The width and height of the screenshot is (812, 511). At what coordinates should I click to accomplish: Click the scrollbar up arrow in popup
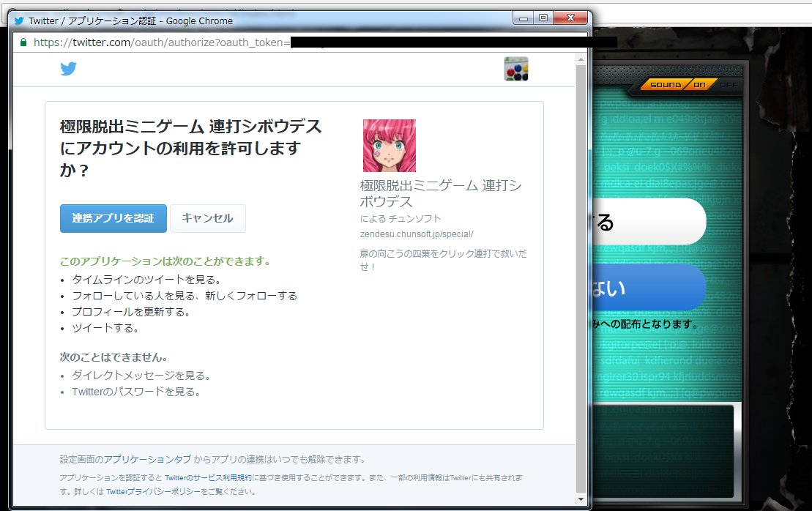pos(581,60)
